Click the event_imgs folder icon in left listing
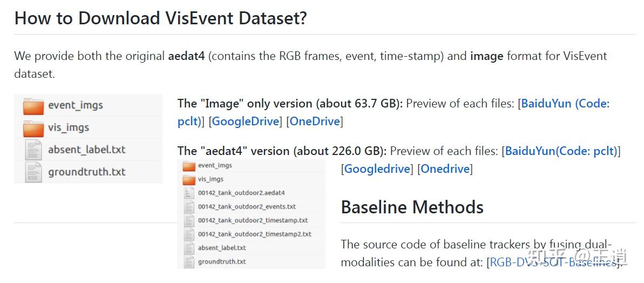The width and height of the screenshot is (644, 283). point(33,106)
